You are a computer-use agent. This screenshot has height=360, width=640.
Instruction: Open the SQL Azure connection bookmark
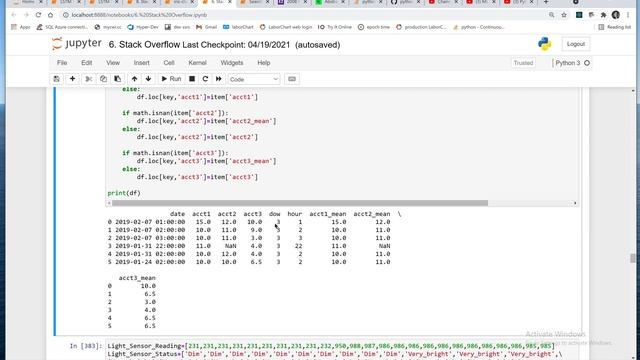[62, 27]
